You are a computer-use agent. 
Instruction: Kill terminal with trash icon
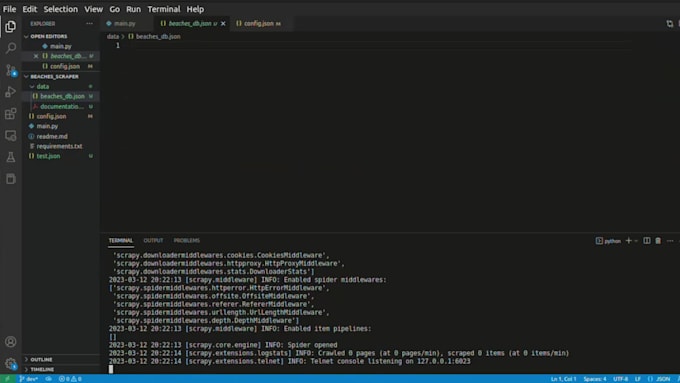tap(658, 241)
